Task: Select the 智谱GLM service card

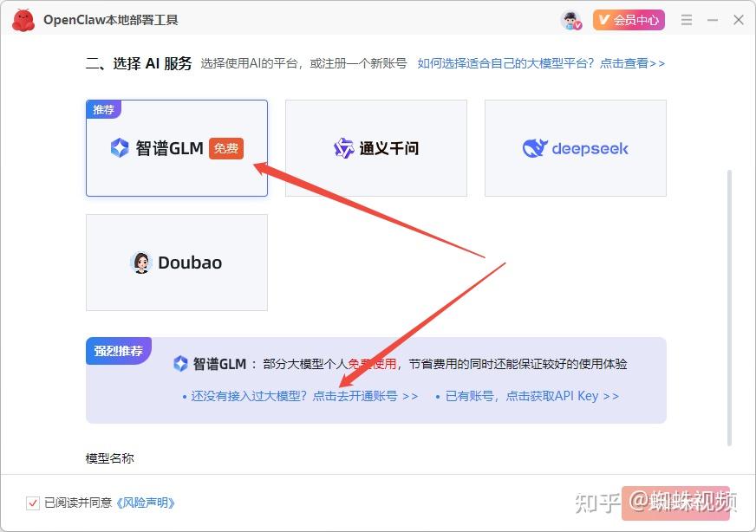Action: (x=177, y=148)
